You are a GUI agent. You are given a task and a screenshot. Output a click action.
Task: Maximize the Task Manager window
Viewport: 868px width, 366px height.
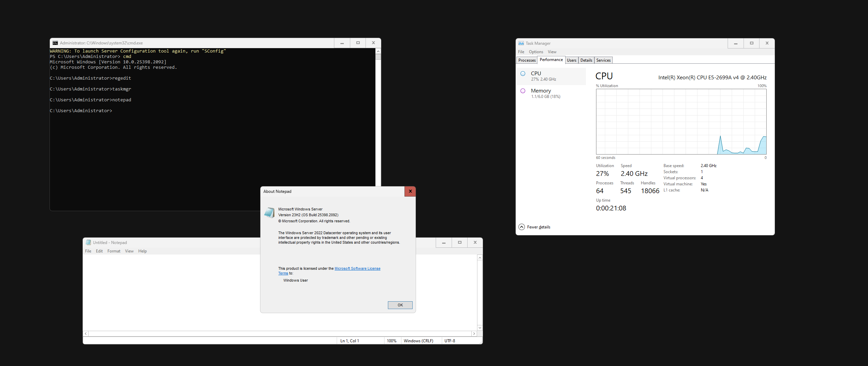point(752,43)
